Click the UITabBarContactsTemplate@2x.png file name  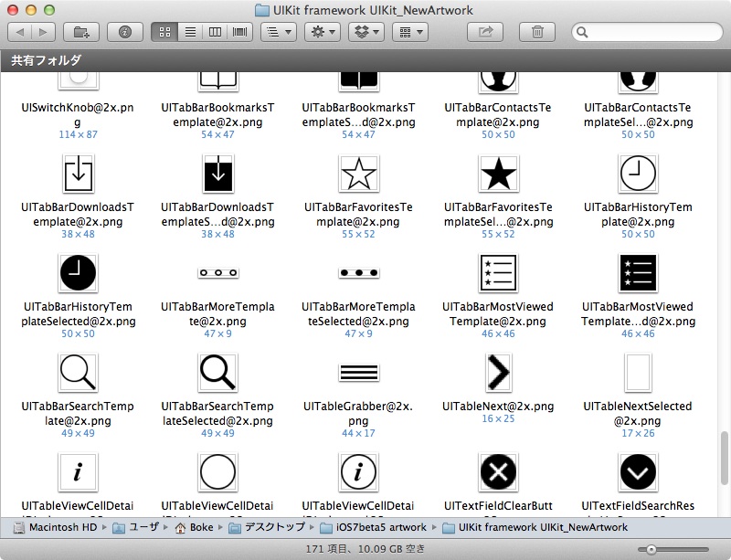pyautogui.click(x=498, y=115)
